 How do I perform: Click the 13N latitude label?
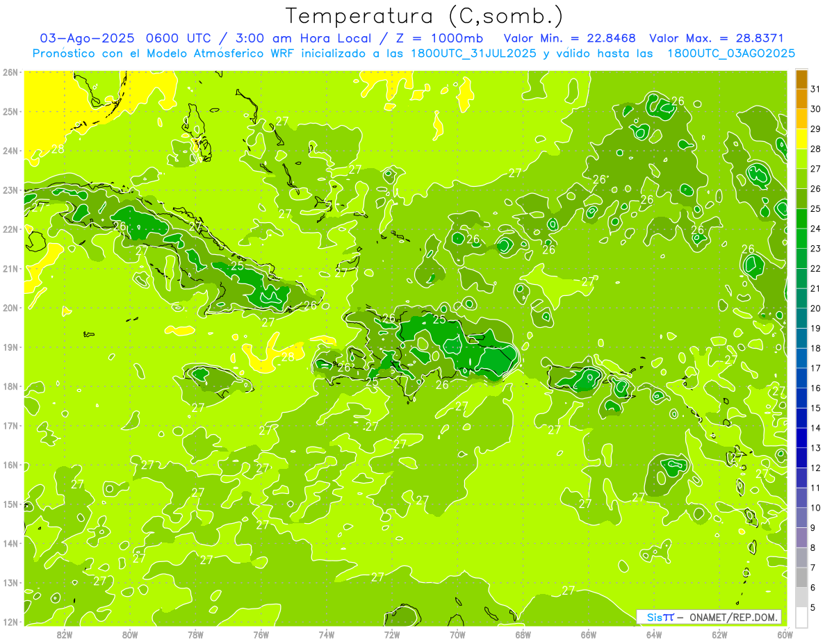(10, 582)
